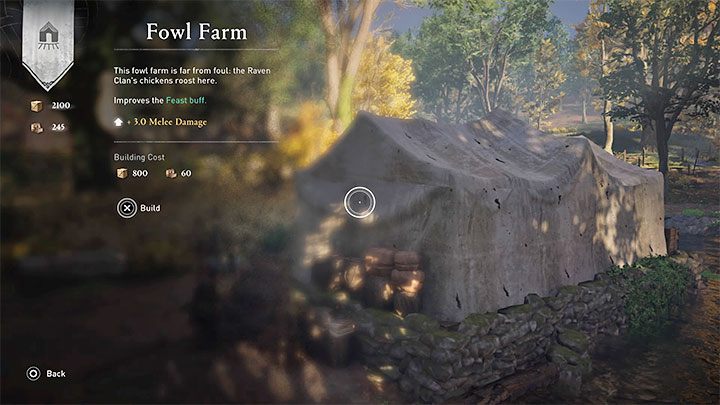Click the circle button icon for Back

tap(34, 374)
